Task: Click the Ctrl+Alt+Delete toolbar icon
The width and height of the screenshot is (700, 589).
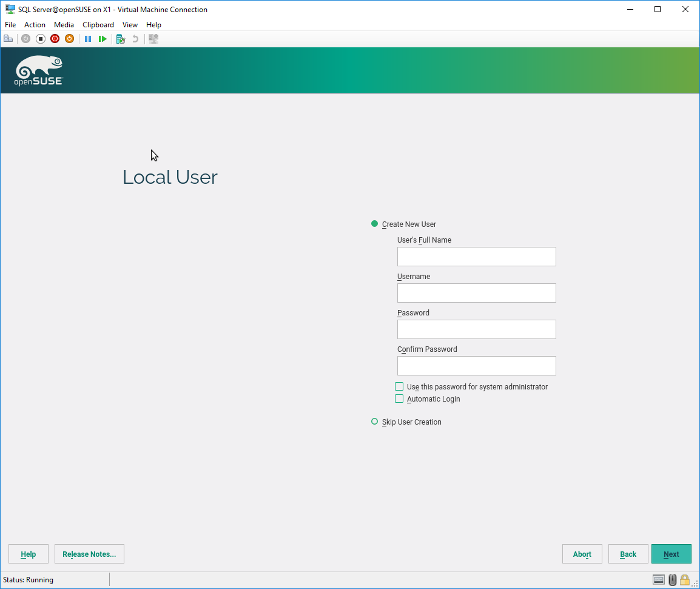Action: (x=8, y=39)
